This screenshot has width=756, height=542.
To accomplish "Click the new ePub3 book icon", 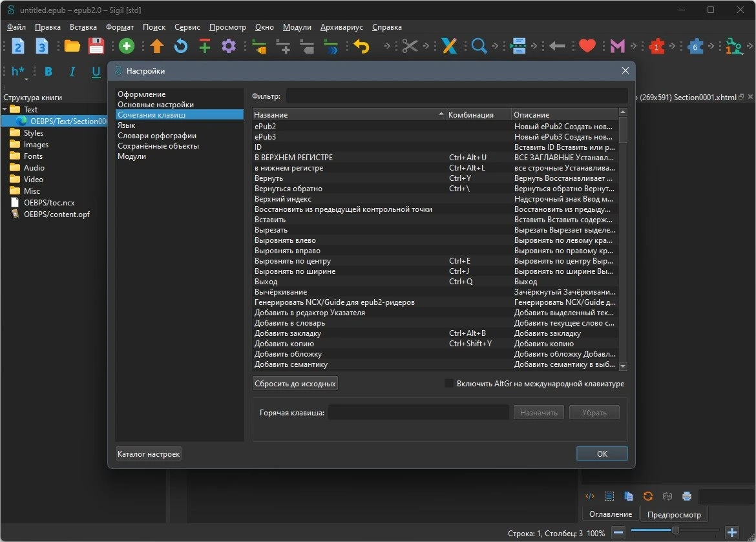I will [x=42, y=47].
